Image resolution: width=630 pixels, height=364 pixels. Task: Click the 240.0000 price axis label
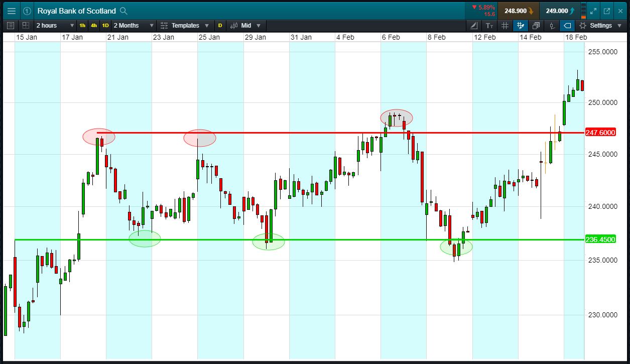(x=602, y=206)
